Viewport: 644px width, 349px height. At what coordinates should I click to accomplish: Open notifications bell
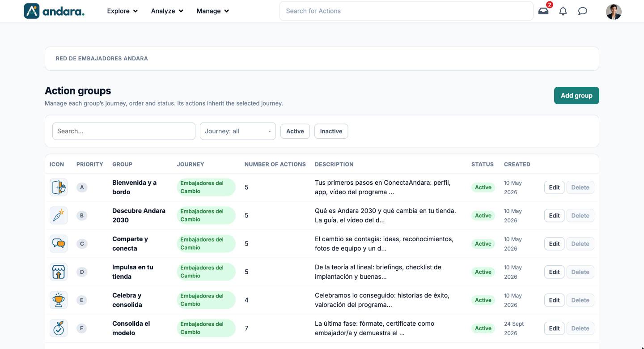[x=563, y=11]
